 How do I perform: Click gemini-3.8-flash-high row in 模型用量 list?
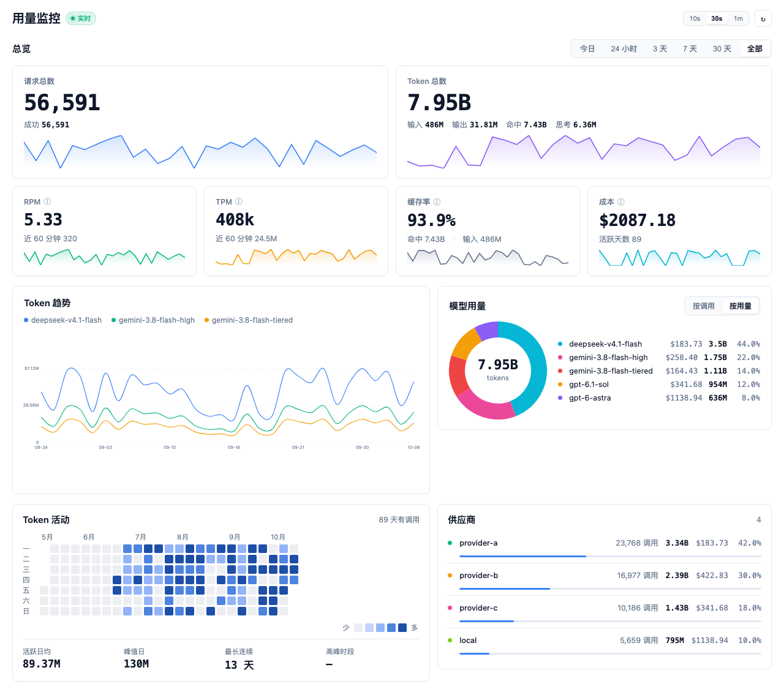[659, 358]
